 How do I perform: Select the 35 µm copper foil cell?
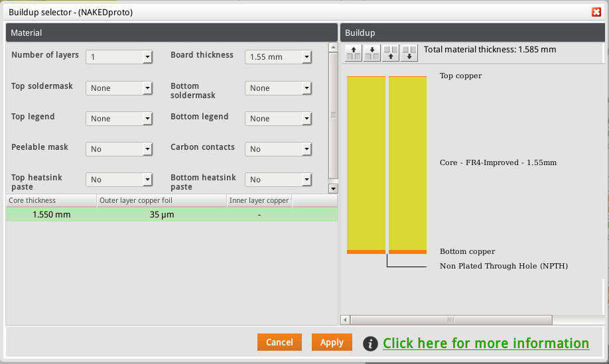162,215
